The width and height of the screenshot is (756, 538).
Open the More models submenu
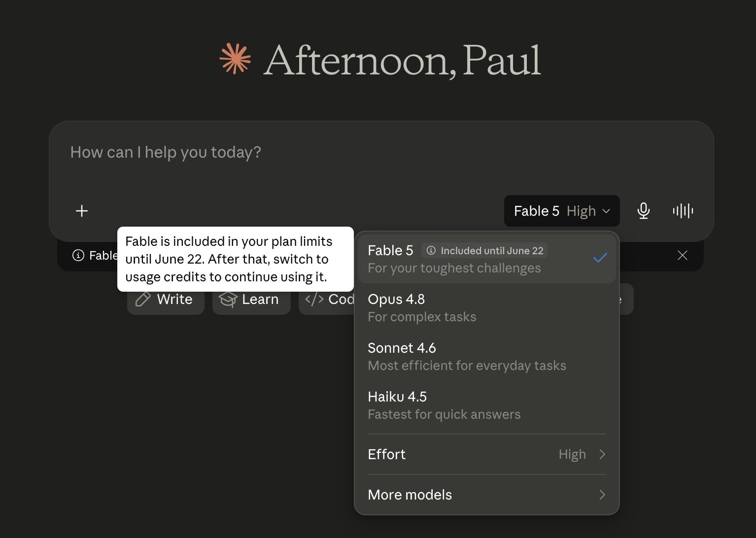pyautogui.click(x=487, y=495)
